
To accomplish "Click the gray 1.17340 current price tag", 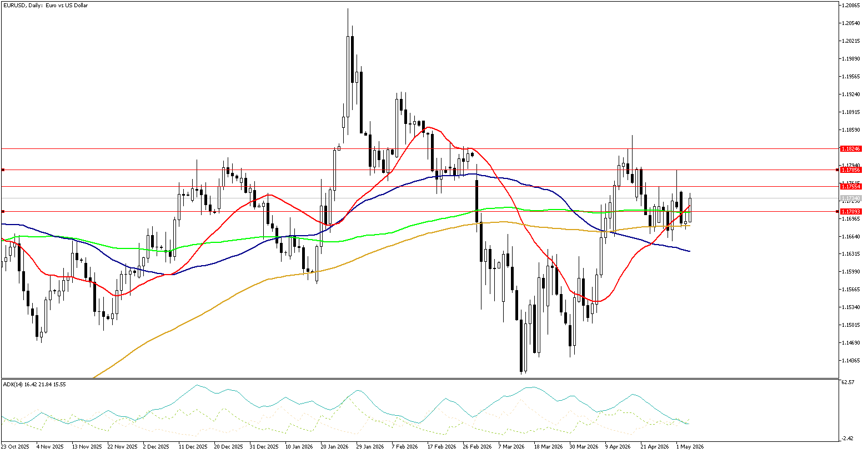I will [851, 198].
